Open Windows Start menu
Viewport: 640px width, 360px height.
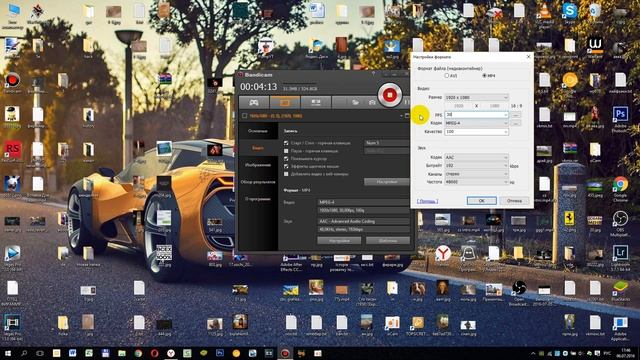click(8, 353)
